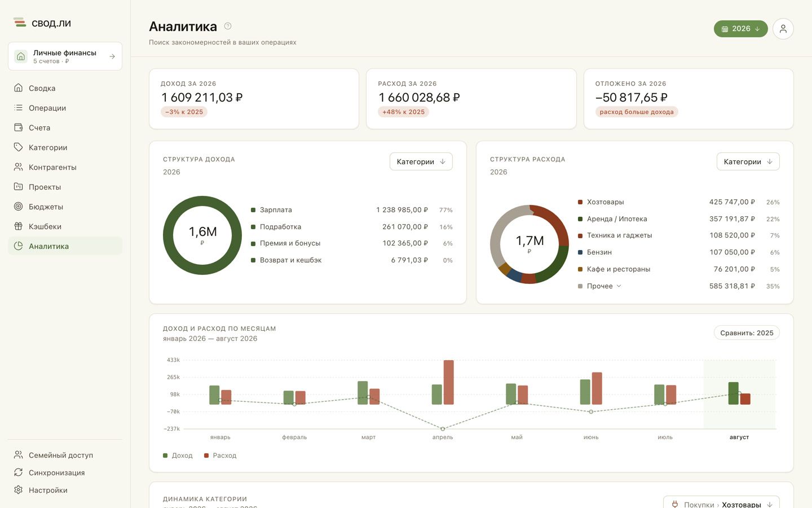Select Бюджеты in sidebar
812x508 pixels.
tap(65, 207)
